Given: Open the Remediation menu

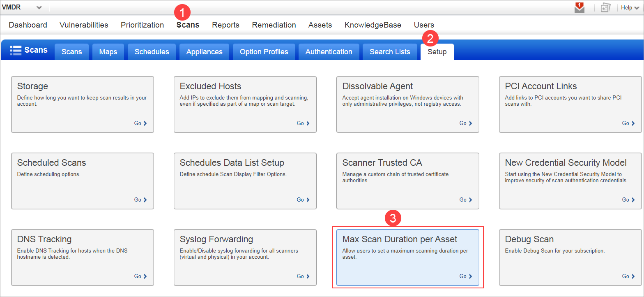Looking at the screenshot, I should click(274, 25).
